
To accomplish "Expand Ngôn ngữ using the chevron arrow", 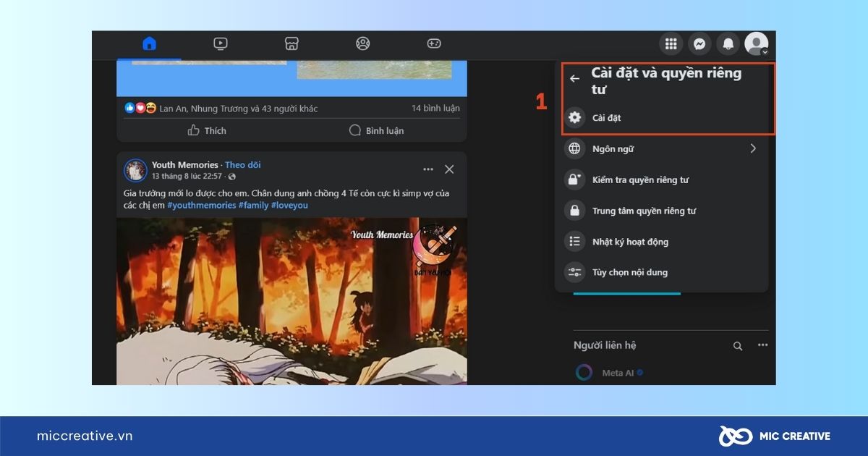I will tap(752, 148).
